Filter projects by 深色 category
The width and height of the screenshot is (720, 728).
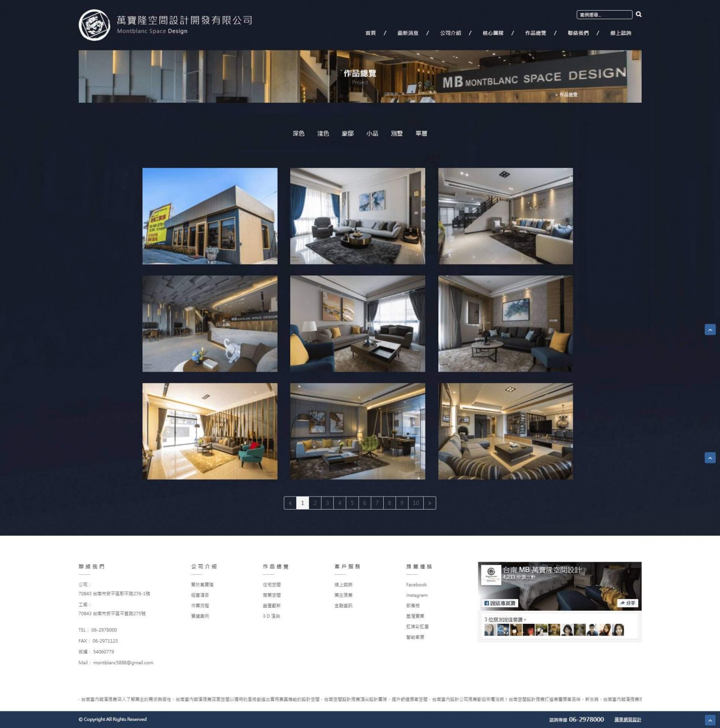(x=298, y=134)
